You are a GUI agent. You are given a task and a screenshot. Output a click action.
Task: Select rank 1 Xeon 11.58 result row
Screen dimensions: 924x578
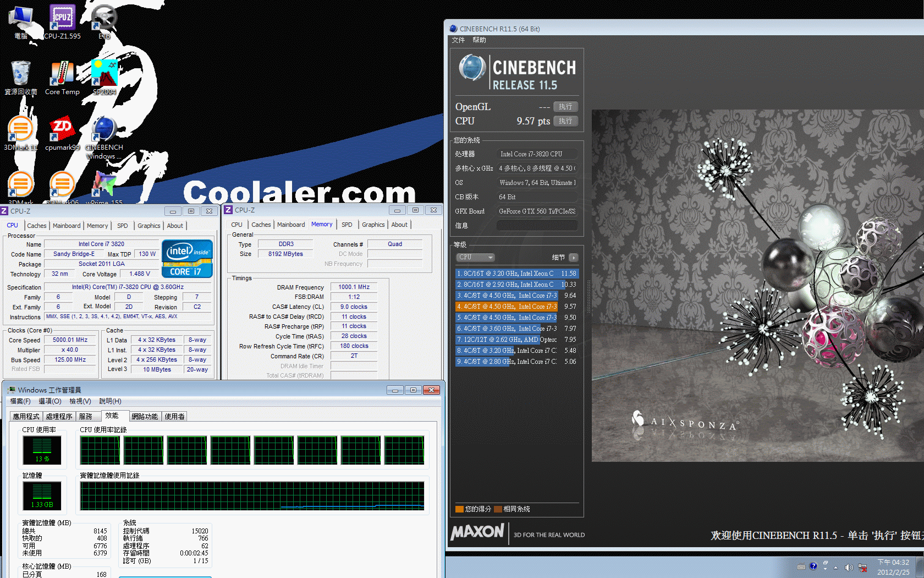[516, 274]
